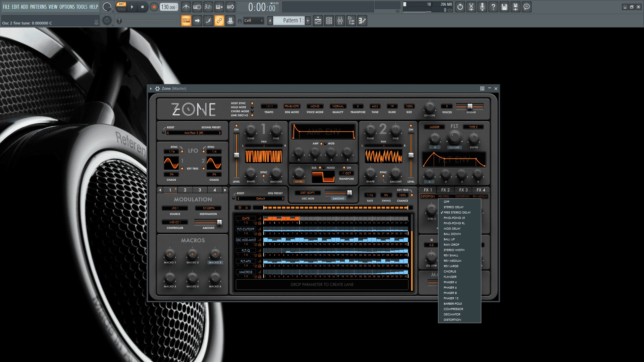
Task: Toggle the metronome icon
Action: click(186, 7)
